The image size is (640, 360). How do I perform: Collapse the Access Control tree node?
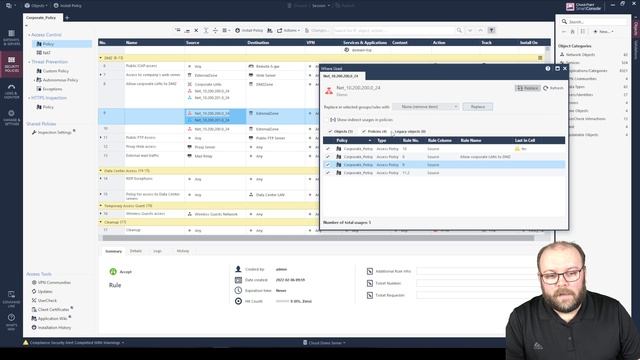point(29,35)
